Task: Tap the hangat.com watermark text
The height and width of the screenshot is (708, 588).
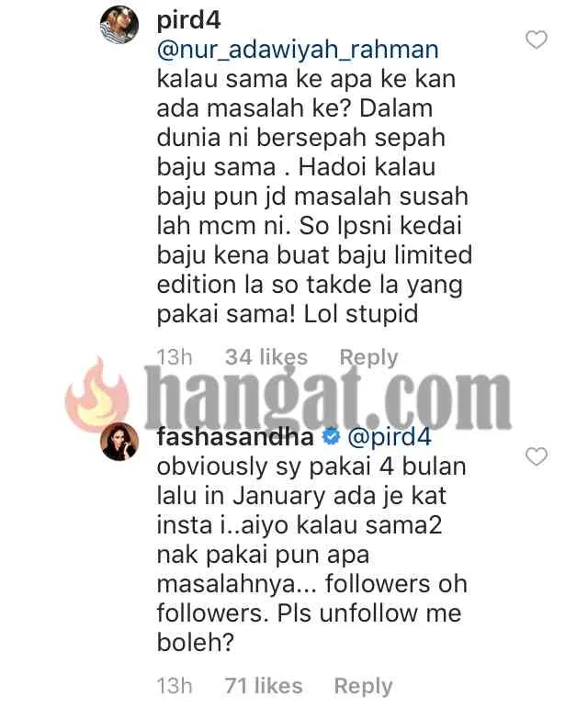Action: point(328,398)
